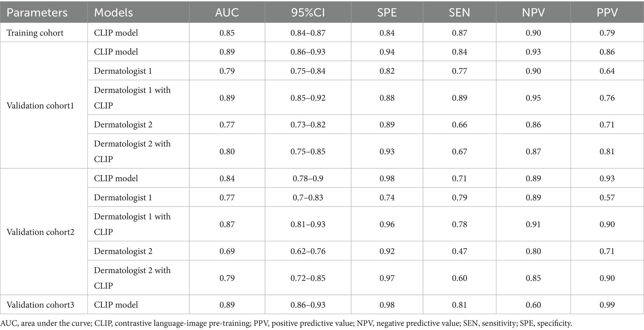644x330 pixels.
Task: Click the Training cohort row label
Action: 35,33
